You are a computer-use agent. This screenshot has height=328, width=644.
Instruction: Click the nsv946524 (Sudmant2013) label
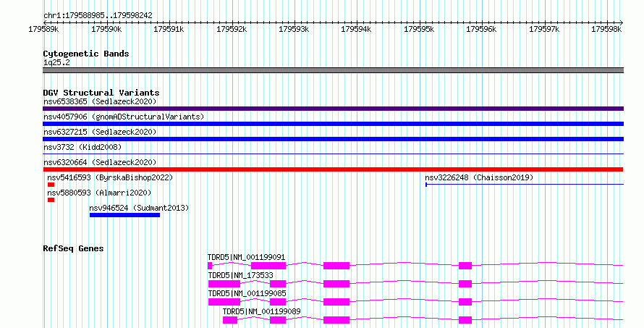tap(139, 208)
